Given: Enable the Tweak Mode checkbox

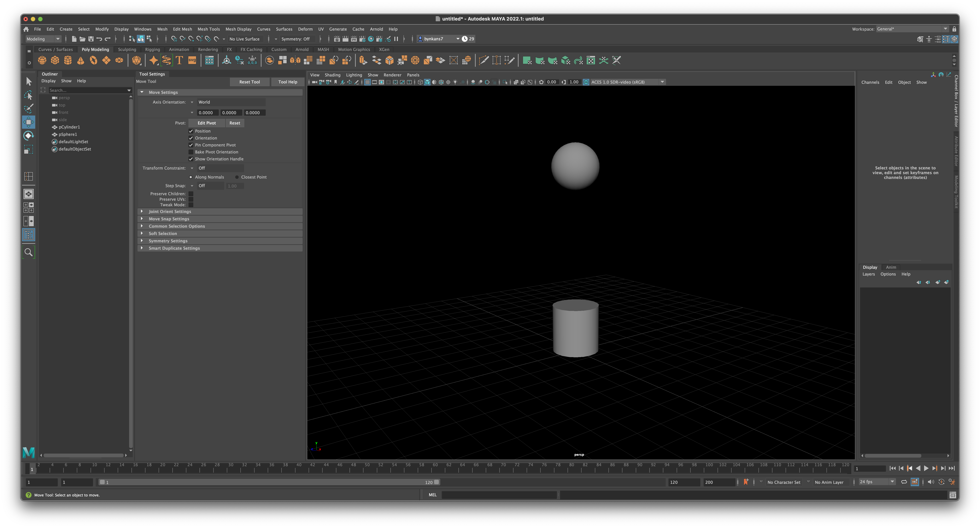Looking at the screenshot, I should (191, 205).
